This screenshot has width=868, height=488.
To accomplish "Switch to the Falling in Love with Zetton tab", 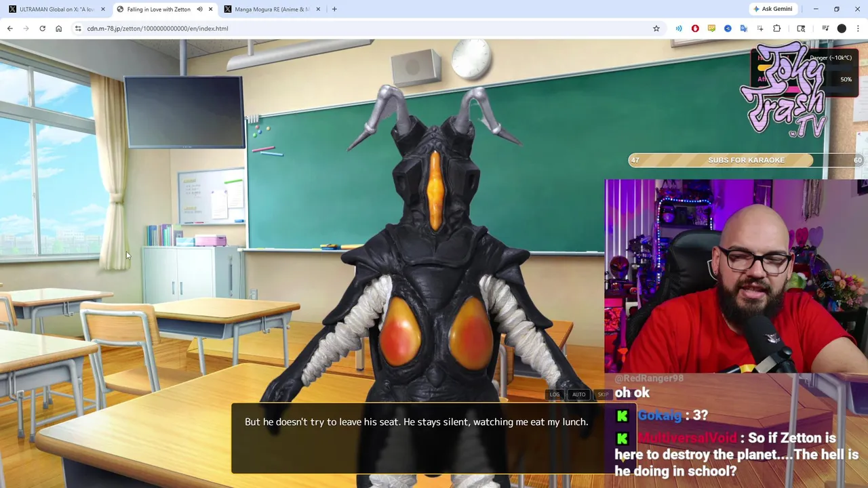I will click(163, 9).
